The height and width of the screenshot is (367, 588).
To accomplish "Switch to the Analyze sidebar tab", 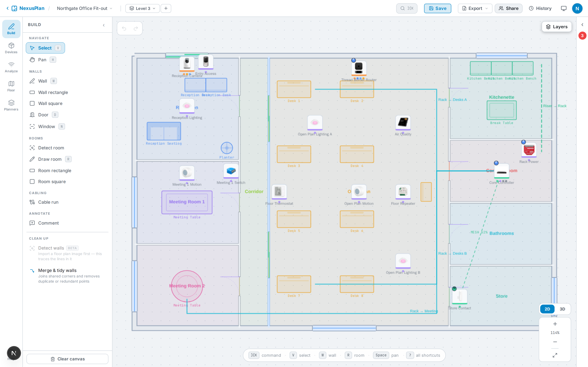I will [11, 67].
